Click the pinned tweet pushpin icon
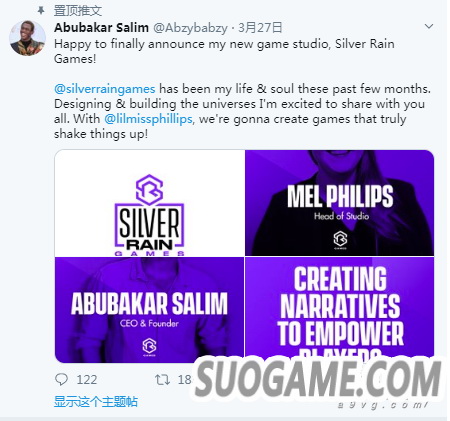 pos(41,11)
